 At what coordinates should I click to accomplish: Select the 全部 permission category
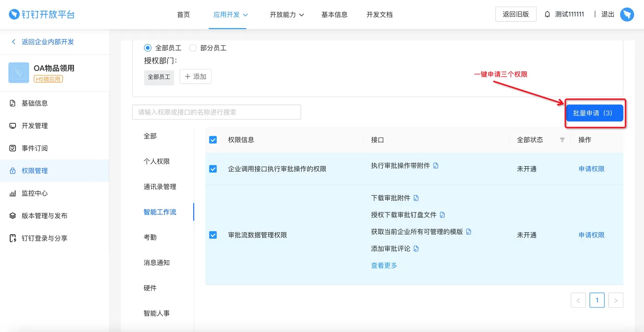150,136
